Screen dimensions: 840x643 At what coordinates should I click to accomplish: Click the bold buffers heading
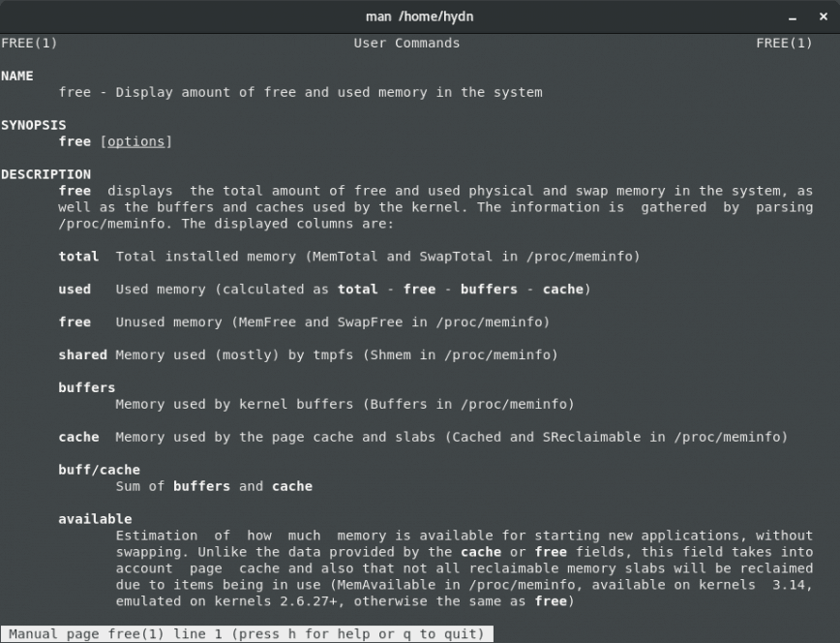[86, 387]
